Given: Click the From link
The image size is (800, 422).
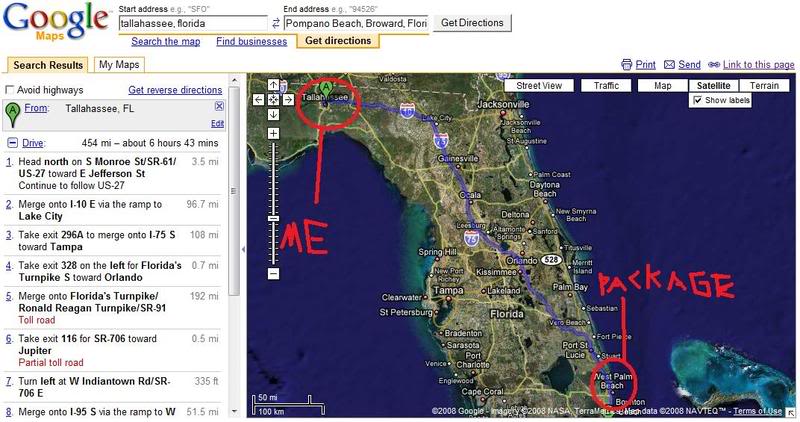Looking at the screenshot, I should tap(36, 108).
